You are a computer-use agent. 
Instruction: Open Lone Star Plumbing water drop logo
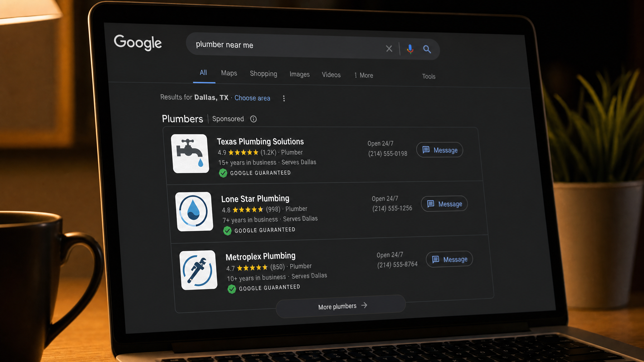tap(194, 211)
